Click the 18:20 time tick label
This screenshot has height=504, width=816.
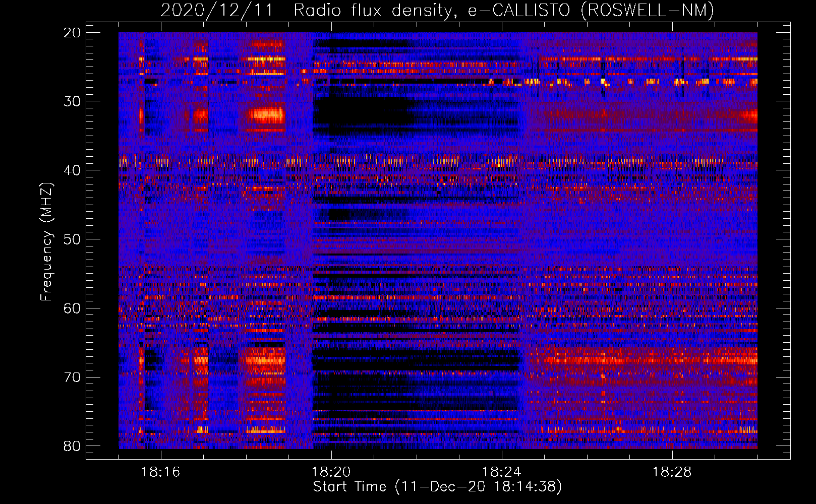(x=331, y=472)
